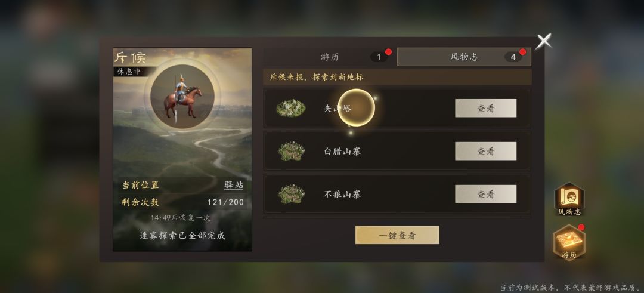
Task: Open the 风物志 scroll icon on right
Action: pos(569,199)
